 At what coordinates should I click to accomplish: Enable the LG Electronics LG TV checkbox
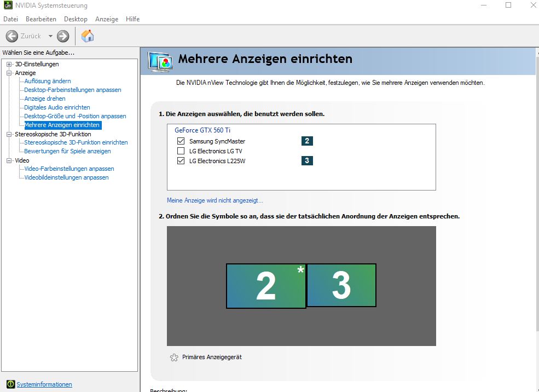[181, 151]
